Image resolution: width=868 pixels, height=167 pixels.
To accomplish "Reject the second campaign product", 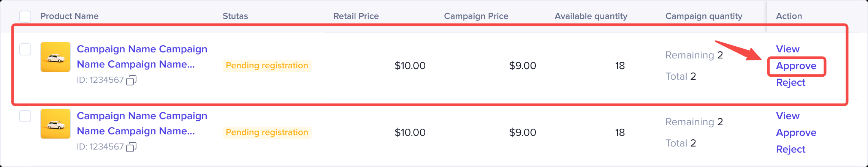I will click(790, 150).
